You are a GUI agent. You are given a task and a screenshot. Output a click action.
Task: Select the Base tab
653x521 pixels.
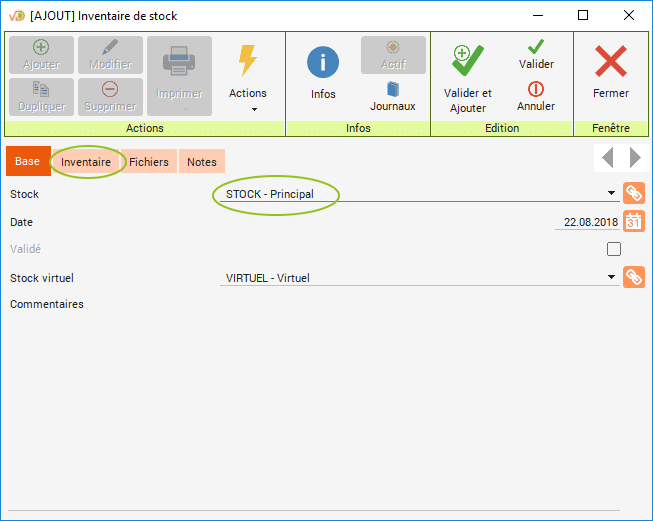[x=28, y=162]
